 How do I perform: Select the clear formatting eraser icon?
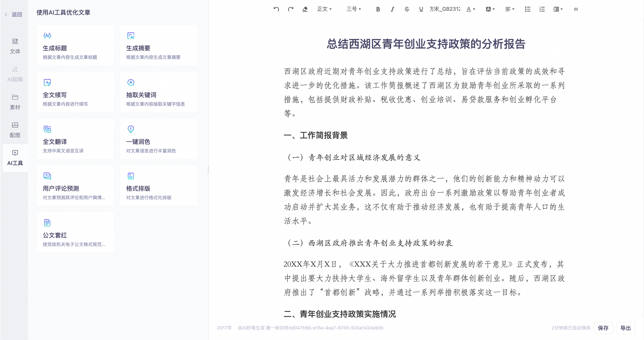point(305,9)
